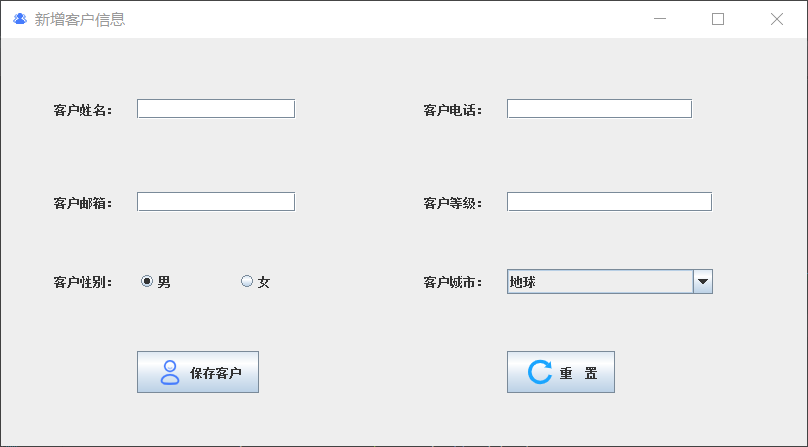808x447 pixels.
Task: Focus the 客户姓名 input field
Action: point(215,109)
